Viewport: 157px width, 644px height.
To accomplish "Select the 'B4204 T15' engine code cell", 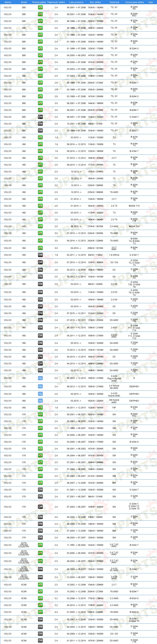I will (134, 206).
